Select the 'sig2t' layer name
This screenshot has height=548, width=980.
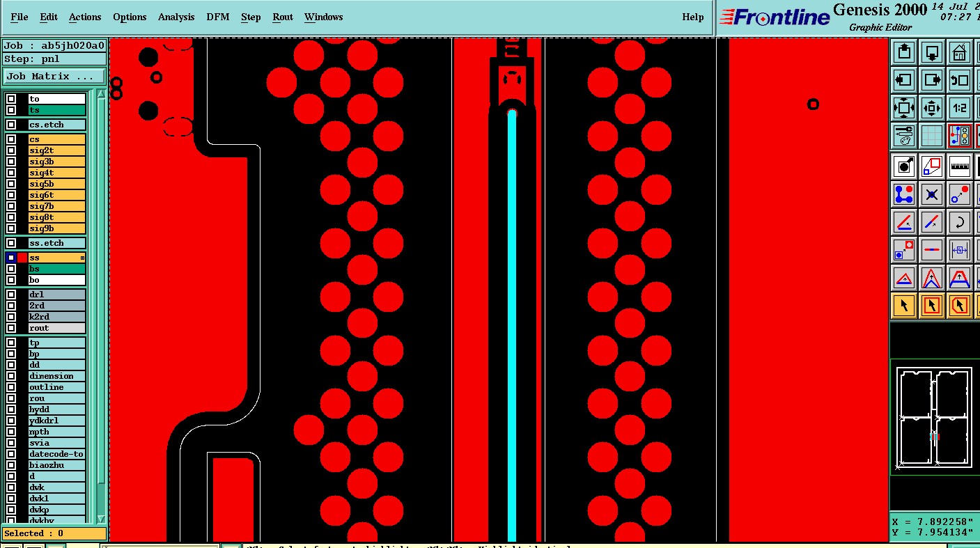pos(57,150)
